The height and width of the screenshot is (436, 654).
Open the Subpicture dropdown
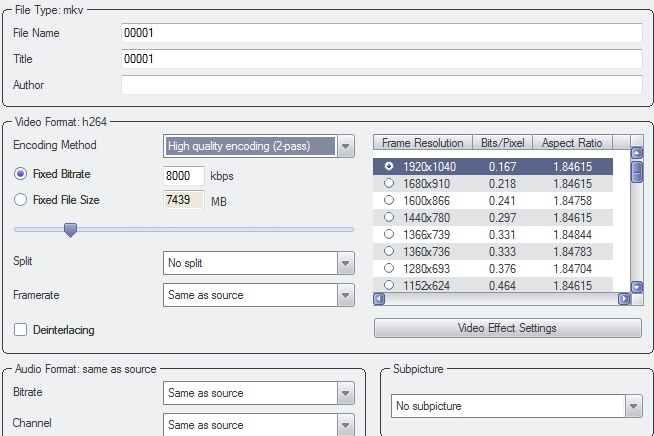[634, 406]
